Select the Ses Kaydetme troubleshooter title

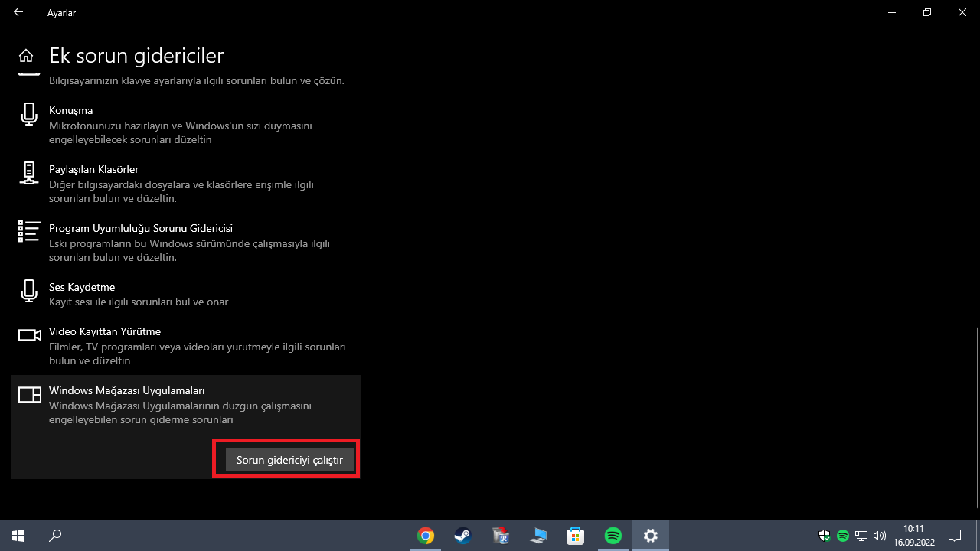[82, 287]
